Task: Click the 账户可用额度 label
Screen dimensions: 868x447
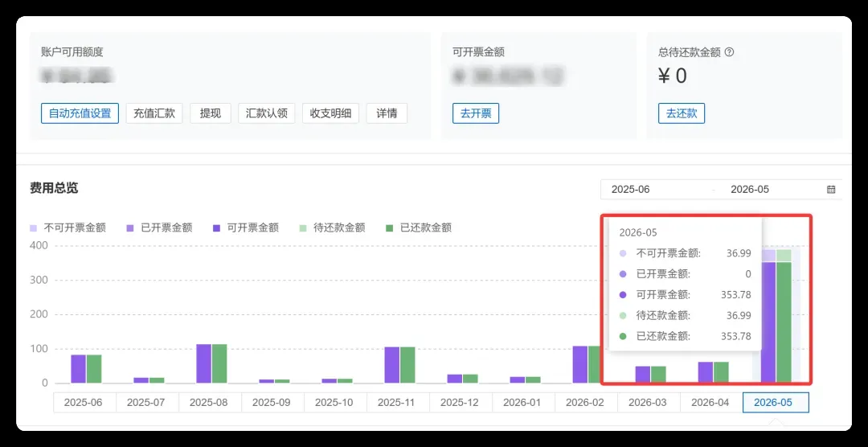Action: 72,52
